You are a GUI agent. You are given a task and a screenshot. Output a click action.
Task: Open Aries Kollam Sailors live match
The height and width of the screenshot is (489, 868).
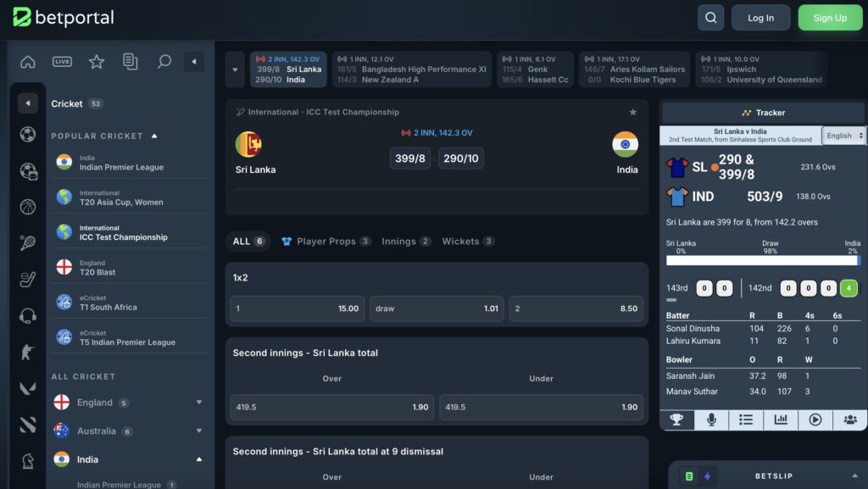point(634,69)
